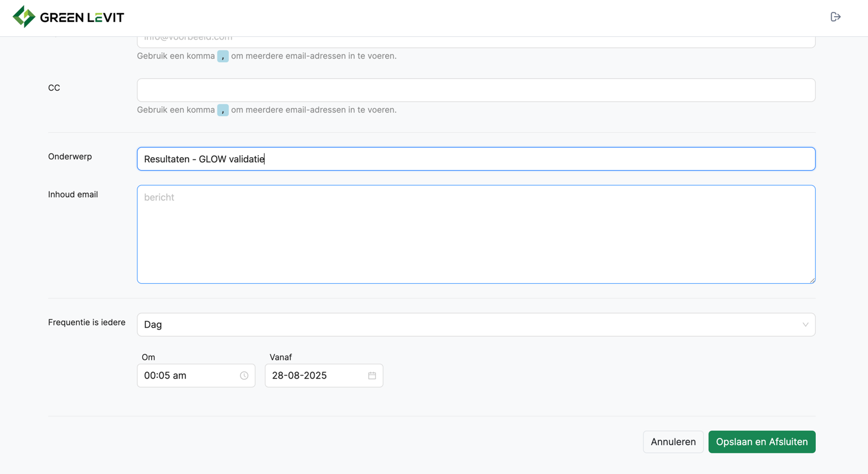
Task: Click the Om field label area
Action: click(x=148, y=357)
